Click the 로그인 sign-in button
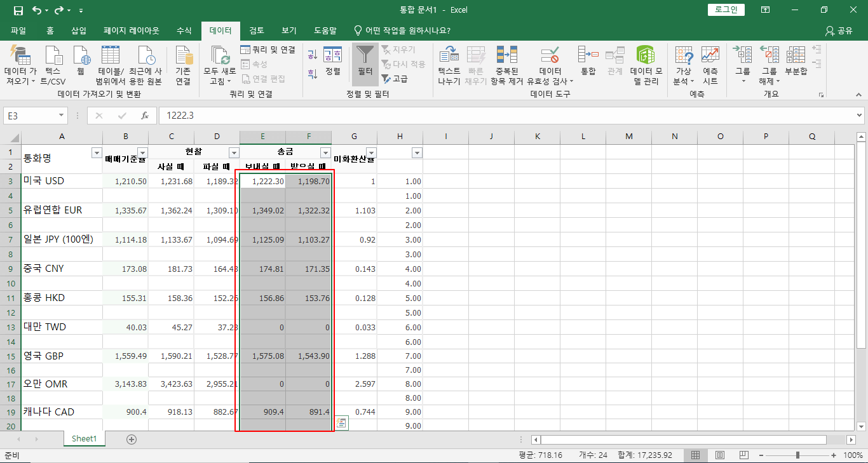 pos(726,10)
